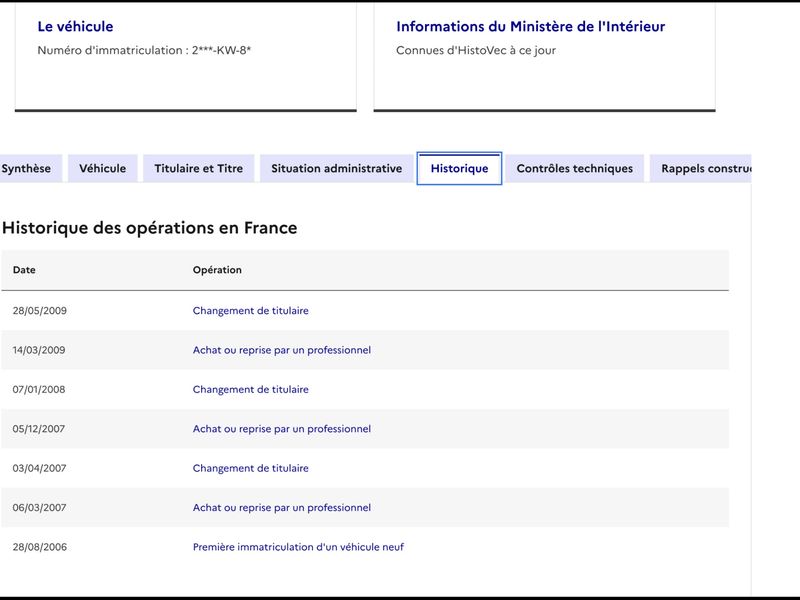800x600 pixels.
Task: Switch to Contrôles techniques tab
Action: click(574, 168)
